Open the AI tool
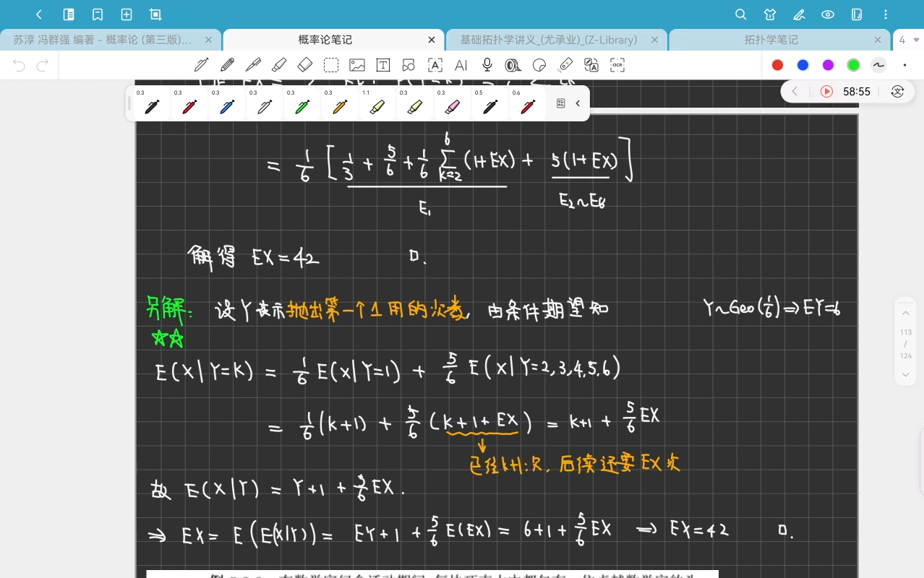The height and width of the screenshot is (578, 924). pyautogui.click(x=461, y=65)
